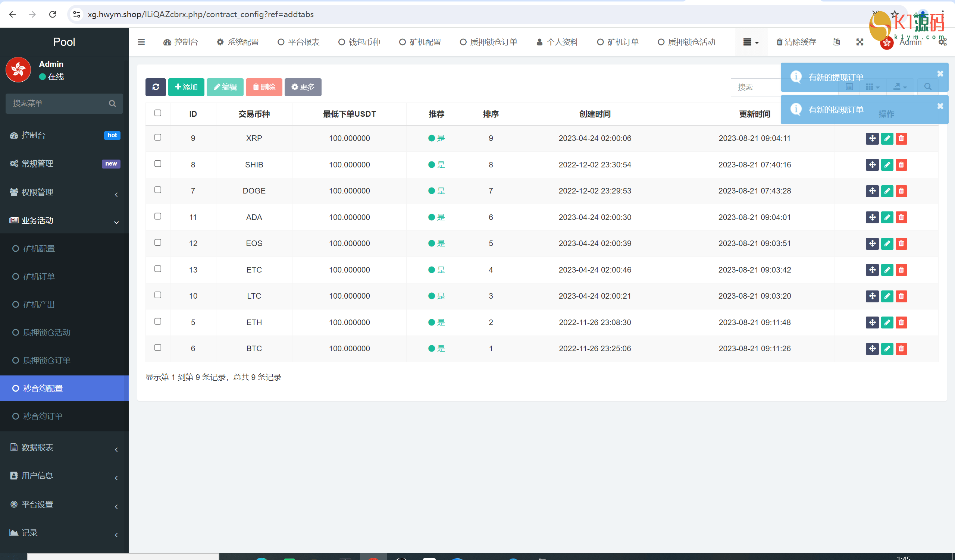Tick the checkbox for the SHIB row
This screenshot has height=560, width=955.
tap(158, 164)
